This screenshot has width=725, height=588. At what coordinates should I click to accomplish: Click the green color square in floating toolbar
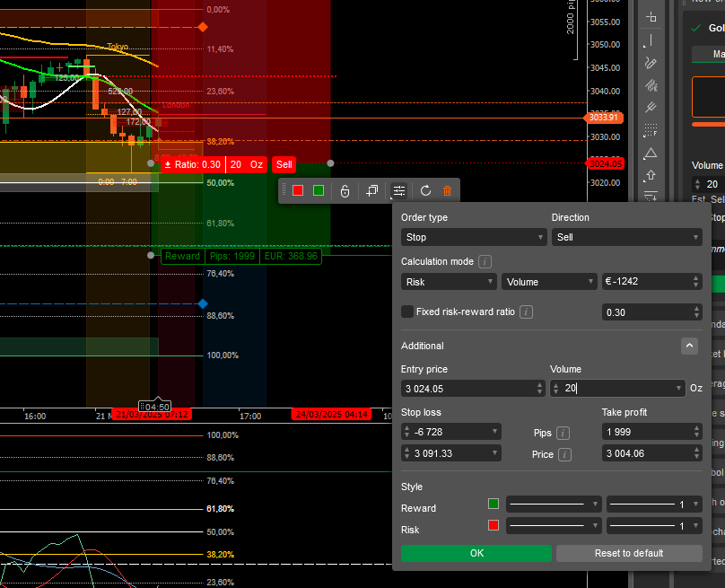tap(319, 190)
